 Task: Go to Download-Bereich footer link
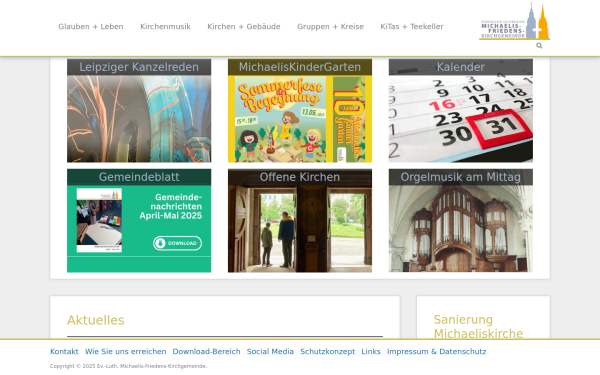click(x=206, y=351)
